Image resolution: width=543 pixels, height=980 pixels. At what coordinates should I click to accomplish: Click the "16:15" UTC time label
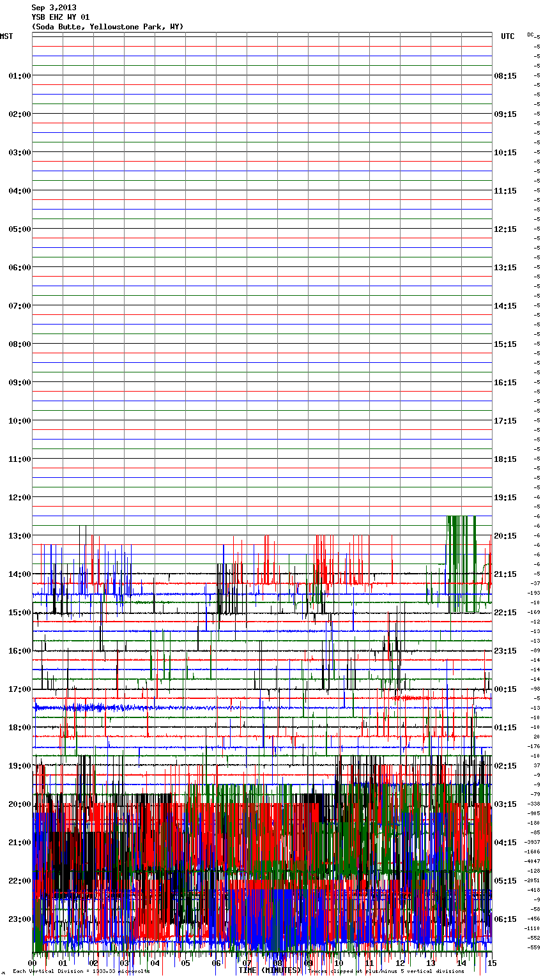point(505,383)
